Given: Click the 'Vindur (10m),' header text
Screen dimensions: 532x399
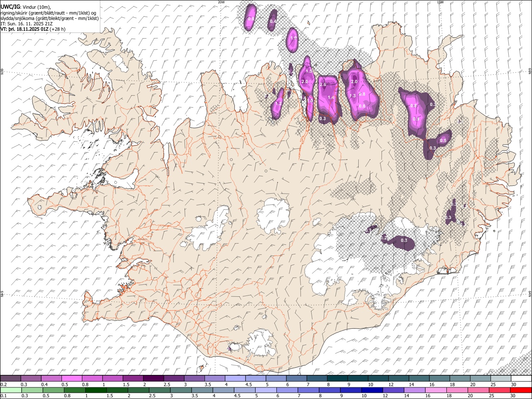Looking at the screenshot, I should tap(36, 7).
